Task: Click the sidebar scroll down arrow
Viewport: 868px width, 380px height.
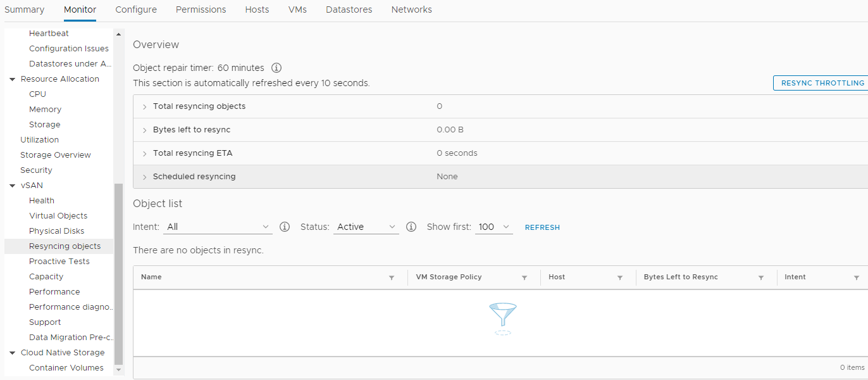Action: click(x=118, y=370)
